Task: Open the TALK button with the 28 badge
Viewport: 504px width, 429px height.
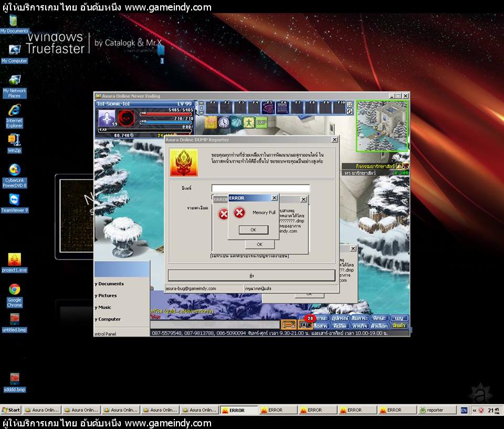Action: pyautogui.click(x=306, y=325)
